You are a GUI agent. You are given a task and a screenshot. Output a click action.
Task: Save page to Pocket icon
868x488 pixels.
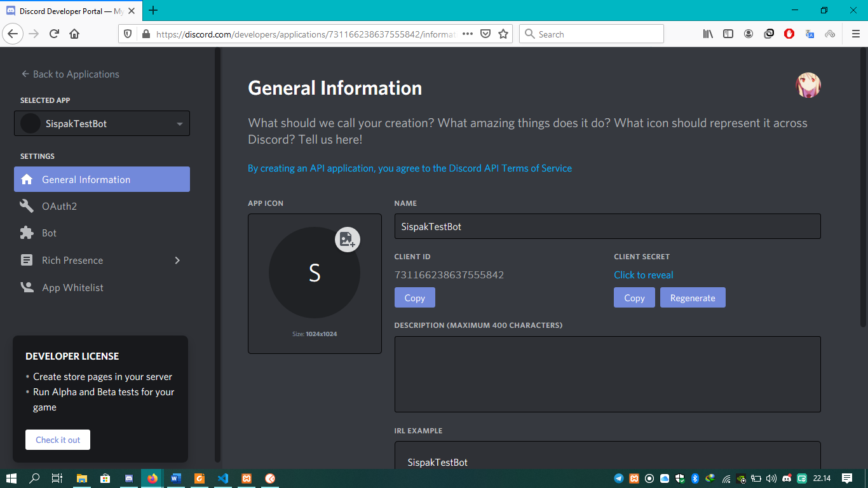[485, 34]
